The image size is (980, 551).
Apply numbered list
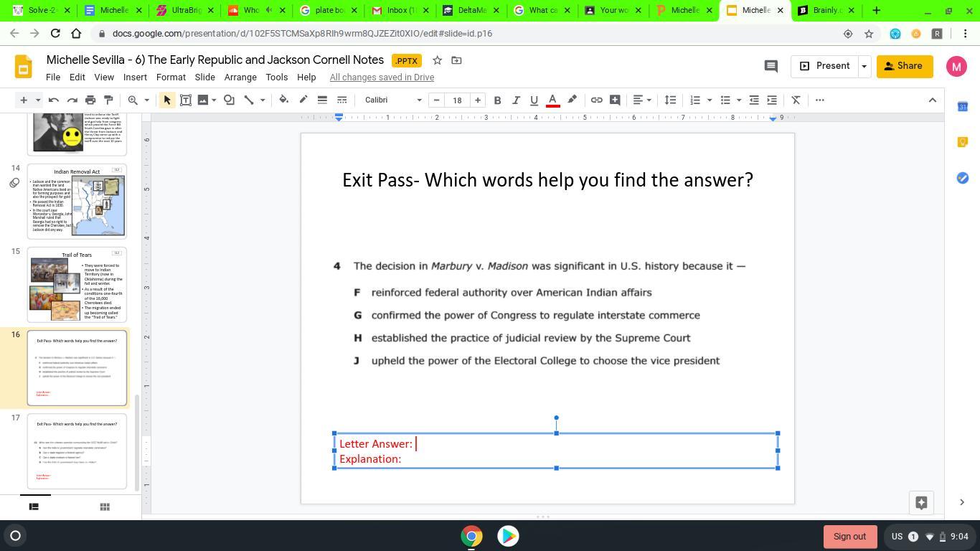tap(694, 100)
